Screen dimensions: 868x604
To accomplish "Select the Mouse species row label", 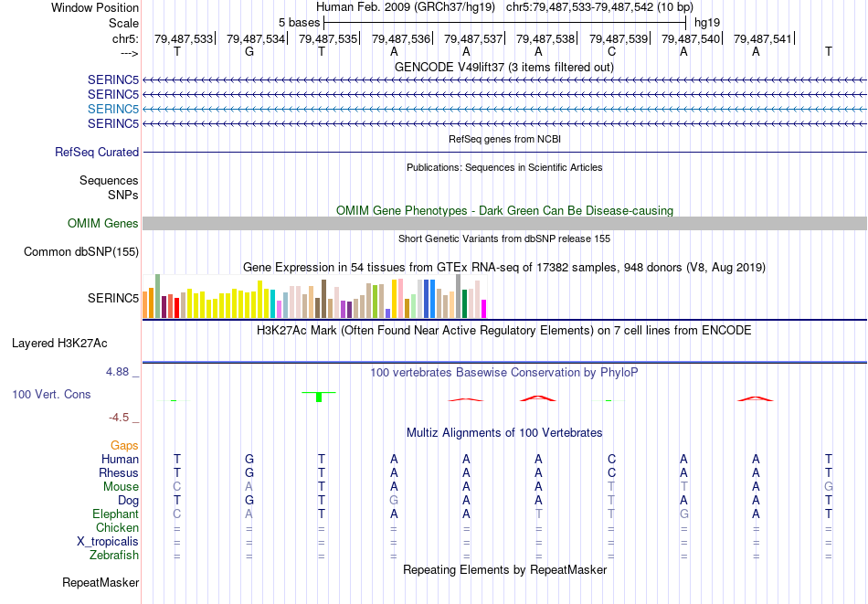I will point(121,487).
